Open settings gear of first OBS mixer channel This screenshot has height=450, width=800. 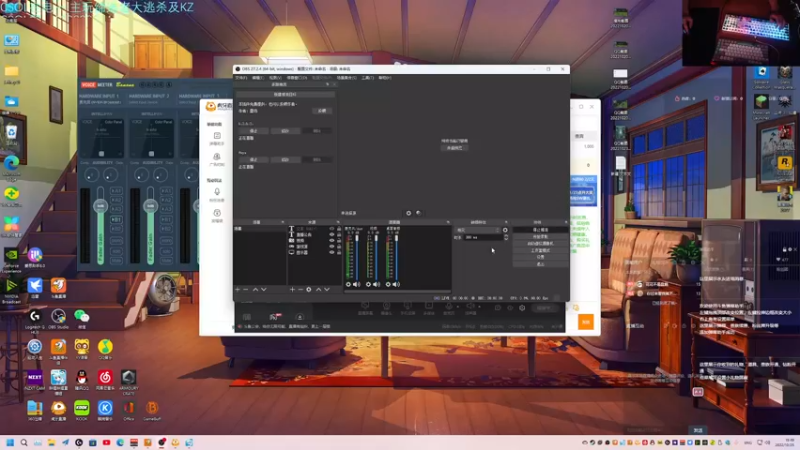click(348, 284)
